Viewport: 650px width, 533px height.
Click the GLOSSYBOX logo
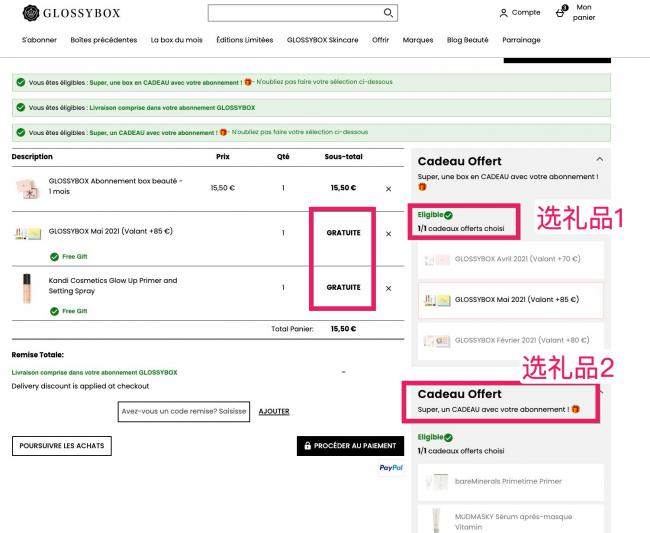pyautogui.click(x=71, y=13)
